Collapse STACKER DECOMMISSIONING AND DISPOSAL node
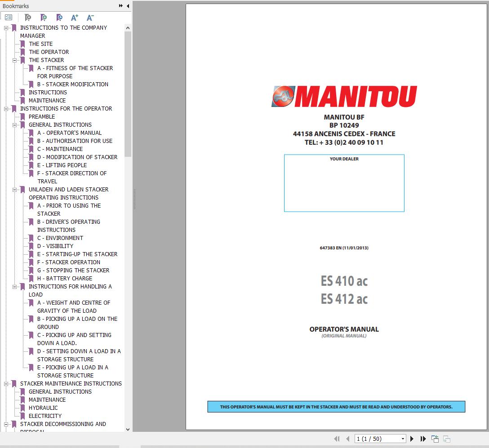 pyautogui.click(x=6, y=424)
